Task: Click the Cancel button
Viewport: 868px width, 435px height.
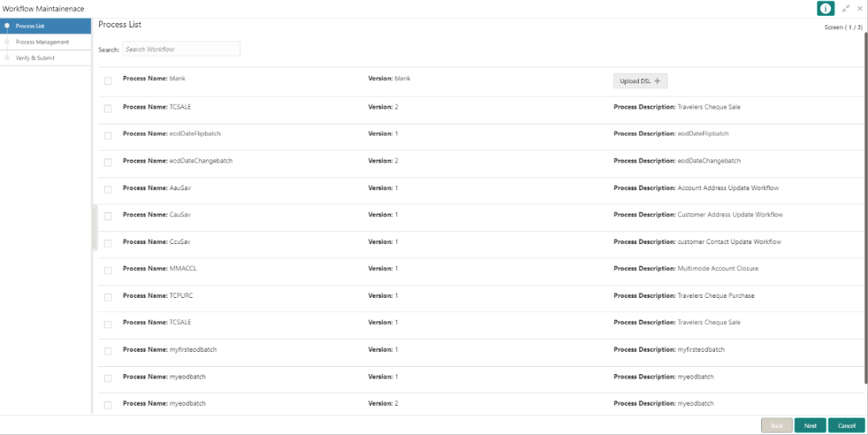Action: coord(847,425)
